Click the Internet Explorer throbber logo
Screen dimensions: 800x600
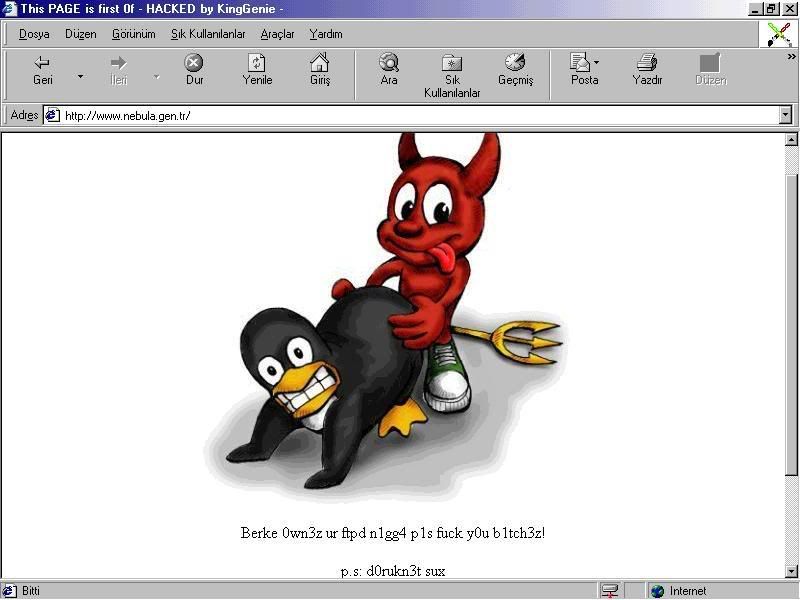[779, 34]
